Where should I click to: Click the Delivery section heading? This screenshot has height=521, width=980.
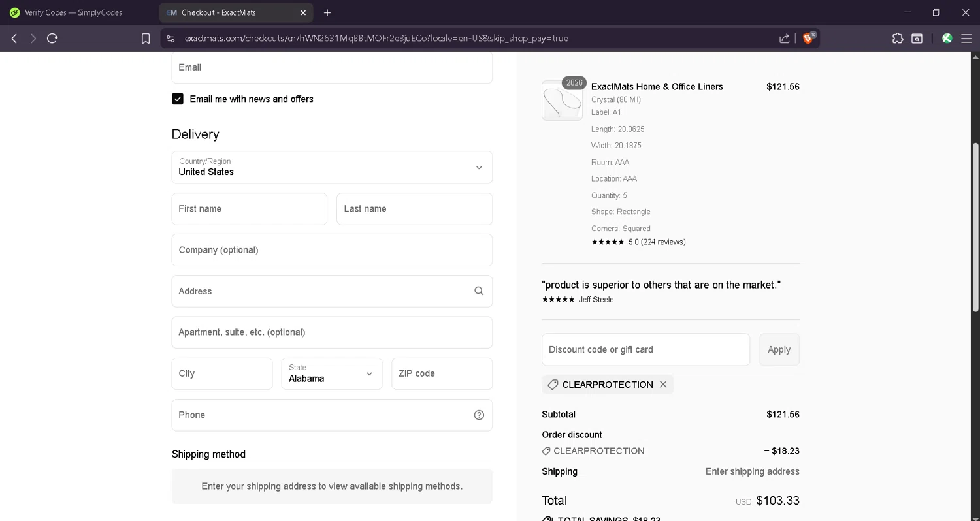click(x=195, y=134)
